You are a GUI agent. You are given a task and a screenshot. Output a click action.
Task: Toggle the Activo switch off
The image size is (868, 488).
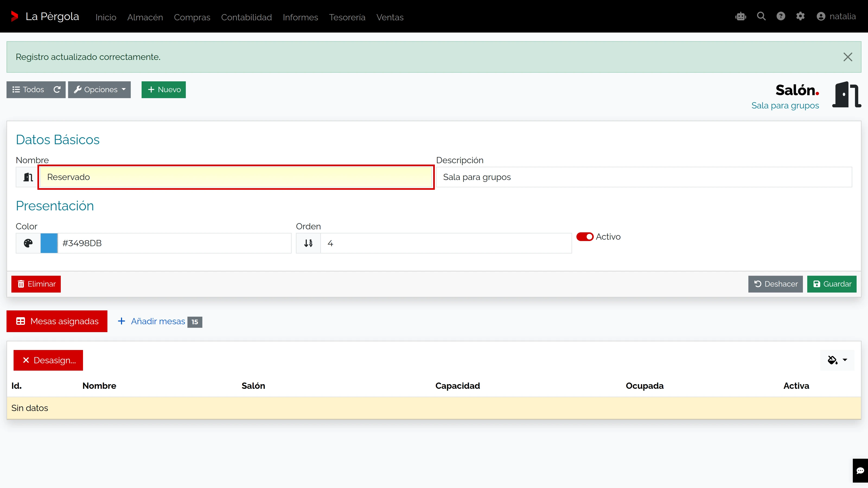[585, 237]
